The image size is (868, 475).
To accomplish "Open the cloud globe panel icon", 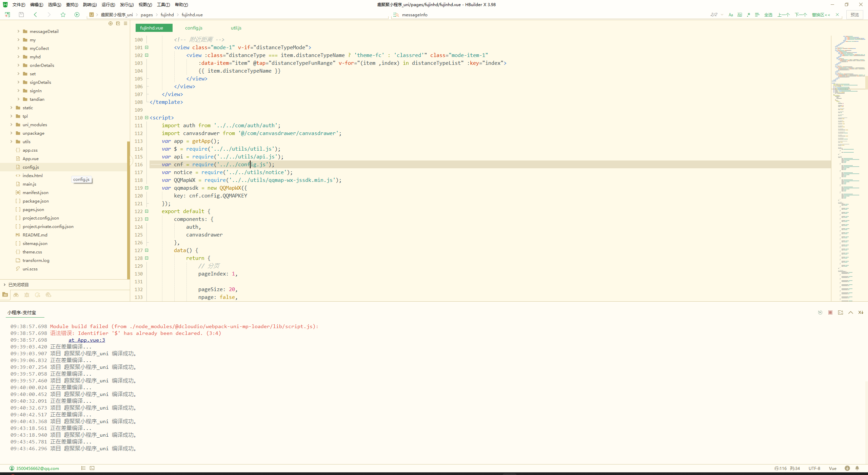I will point(48,295).
